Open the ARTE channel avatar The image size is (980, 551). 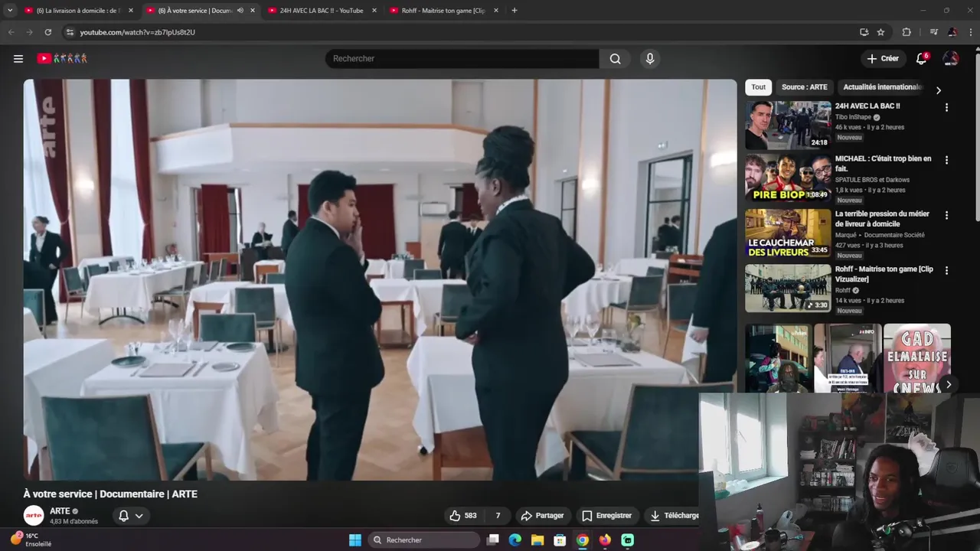(x=34, y=516)
